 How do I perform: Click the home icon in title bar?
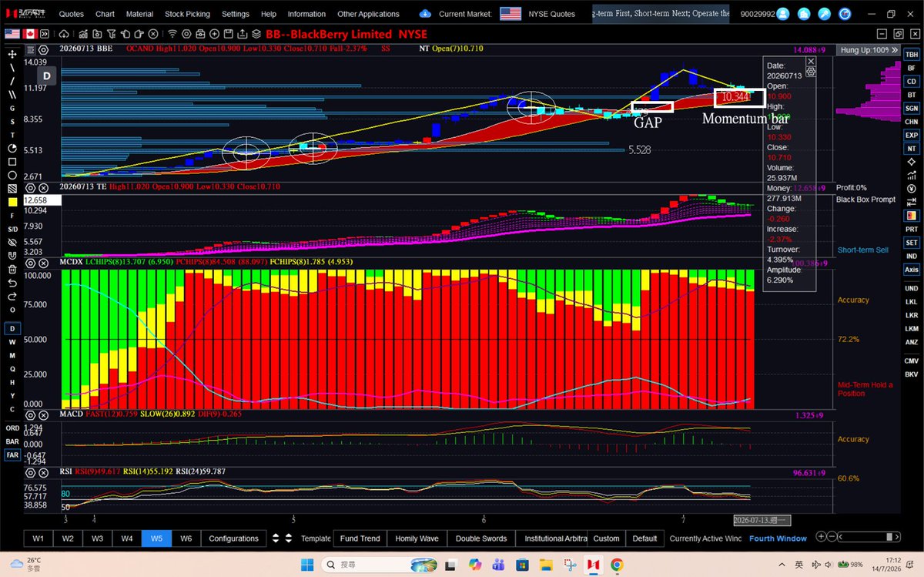[804, 14]
